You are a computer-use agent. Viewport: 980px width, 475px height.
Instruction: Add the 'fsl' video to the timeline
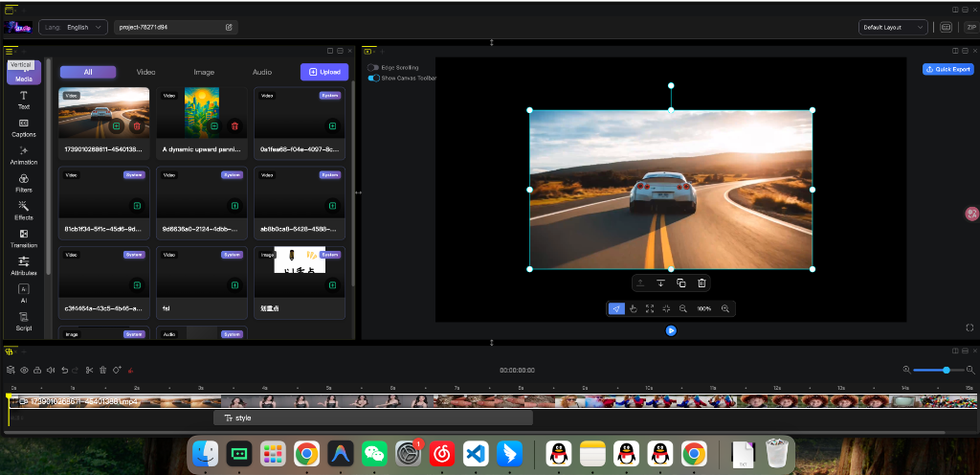[234, 285]
